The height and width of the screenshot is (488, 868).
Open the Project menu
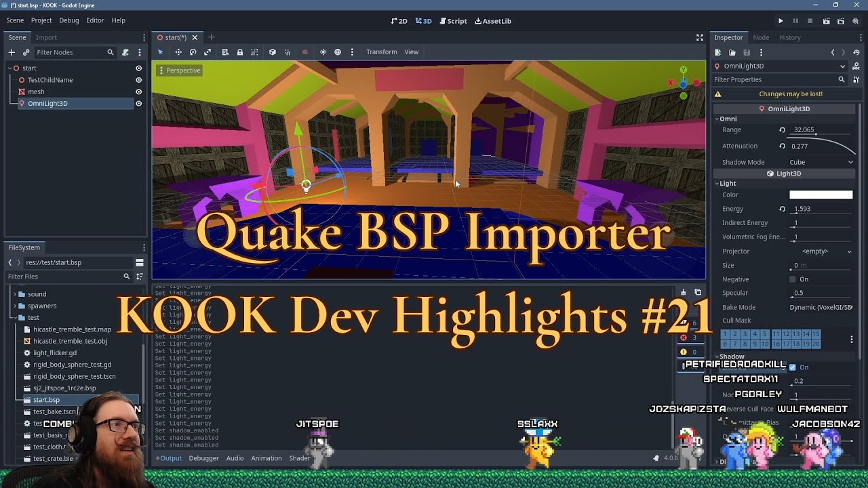[41, 21]
